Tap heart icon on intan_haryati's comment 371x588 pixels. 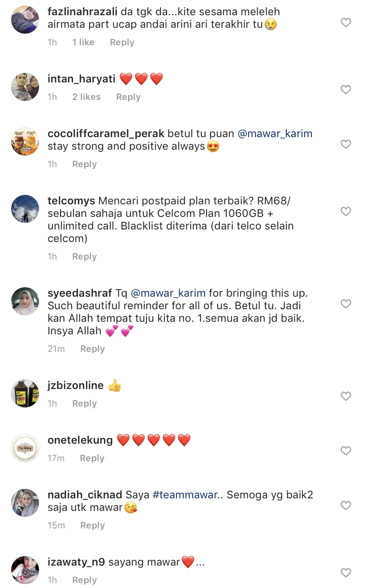coord(345,90)
